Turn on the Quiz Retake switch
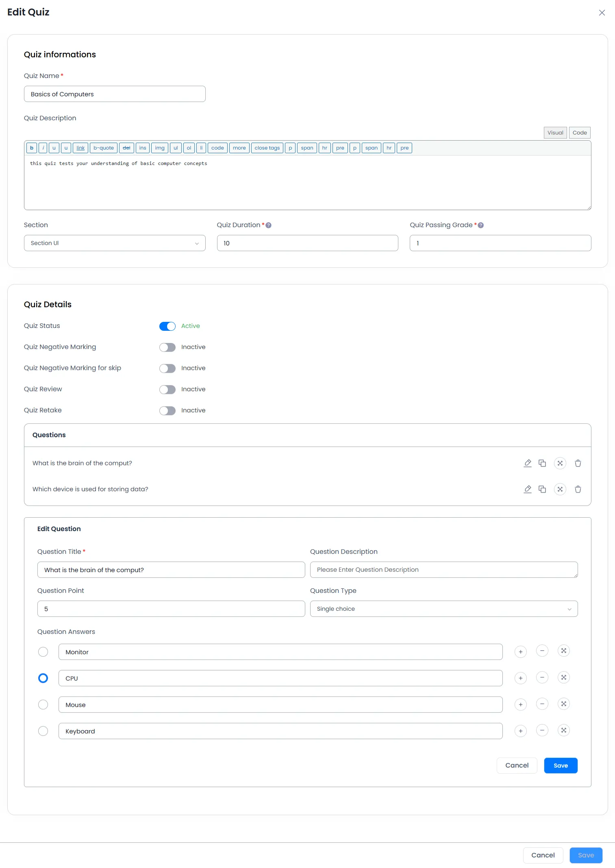 tap(167, 411)
